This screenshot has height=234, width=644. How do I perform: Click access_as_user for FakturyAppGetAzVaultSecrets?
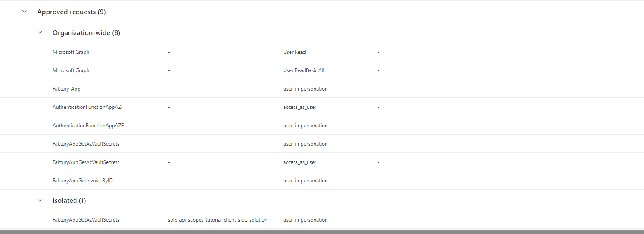pos(300,162)
